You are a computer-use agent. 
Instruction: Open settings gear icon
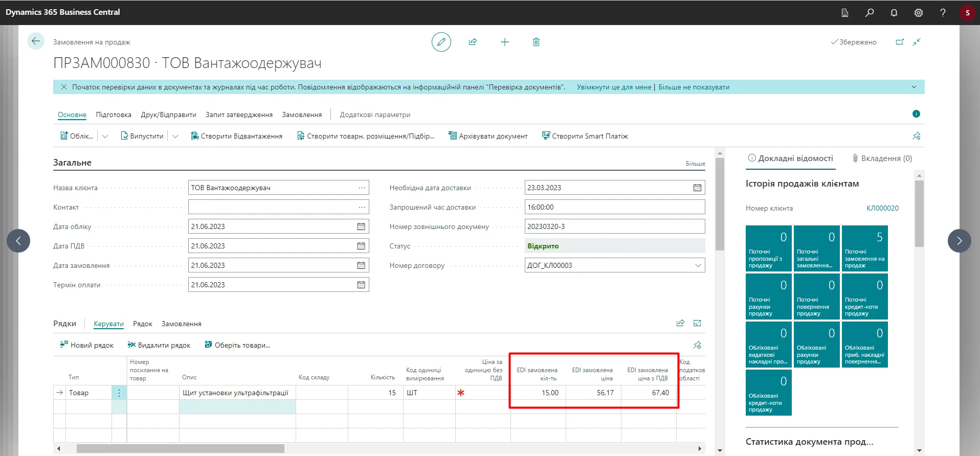(918, 13)
